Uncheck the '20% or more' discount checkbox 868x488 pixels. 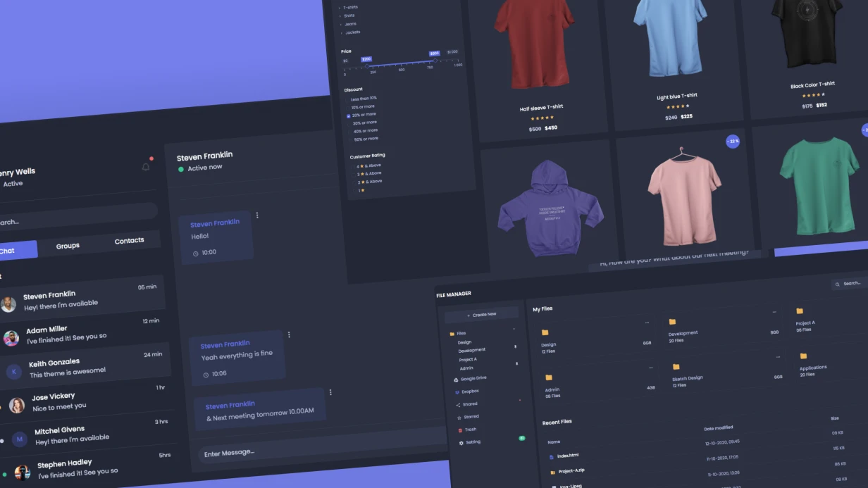click(x=349, y=116)
